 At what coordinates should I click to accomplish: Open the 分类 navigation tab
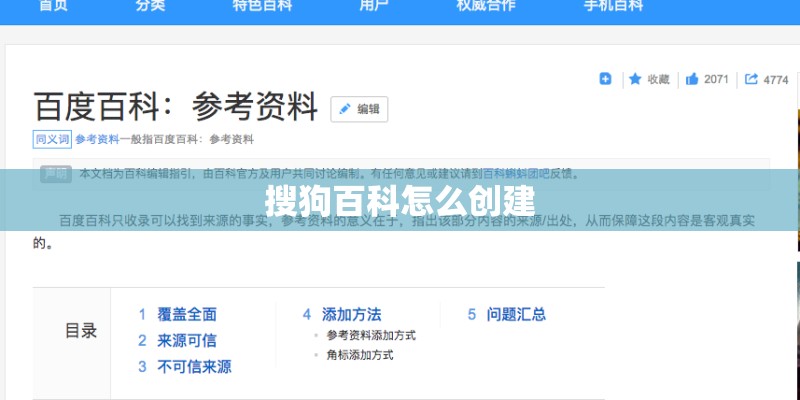coord(150,6)
